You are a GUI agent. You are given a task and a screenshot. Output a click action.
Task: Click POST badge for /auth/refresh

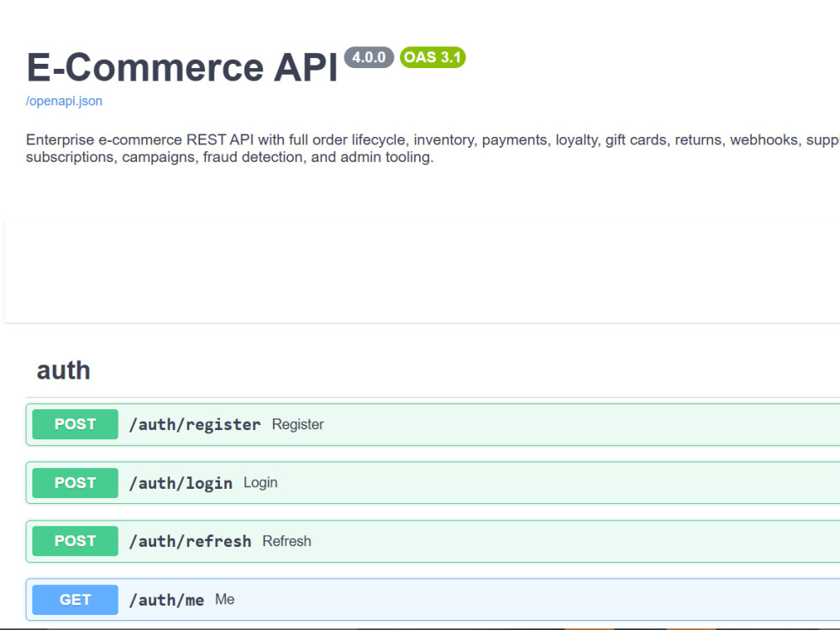75,541
